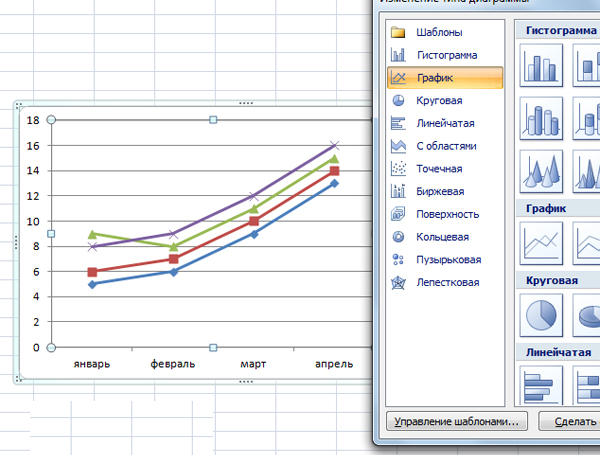Click Управление шаблонами button

[456, 422]
